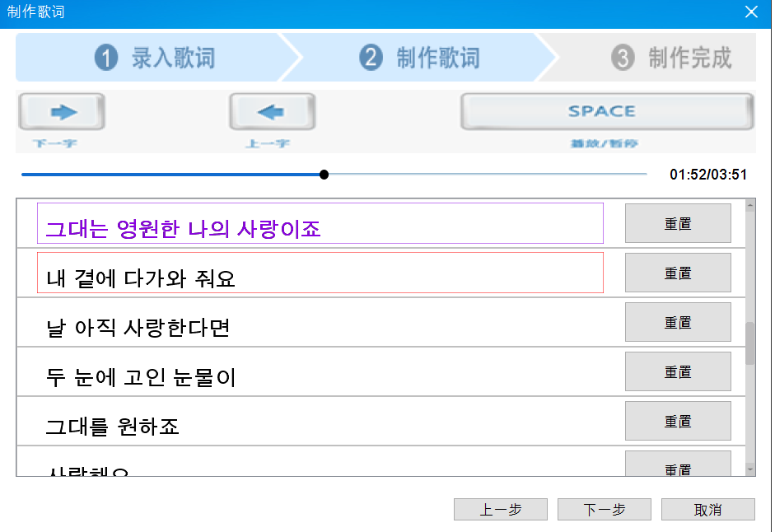The height and width of the screenshot is (532, 775).
Task: Select step 1 录入歌词 tab
Action: point(153,58)
